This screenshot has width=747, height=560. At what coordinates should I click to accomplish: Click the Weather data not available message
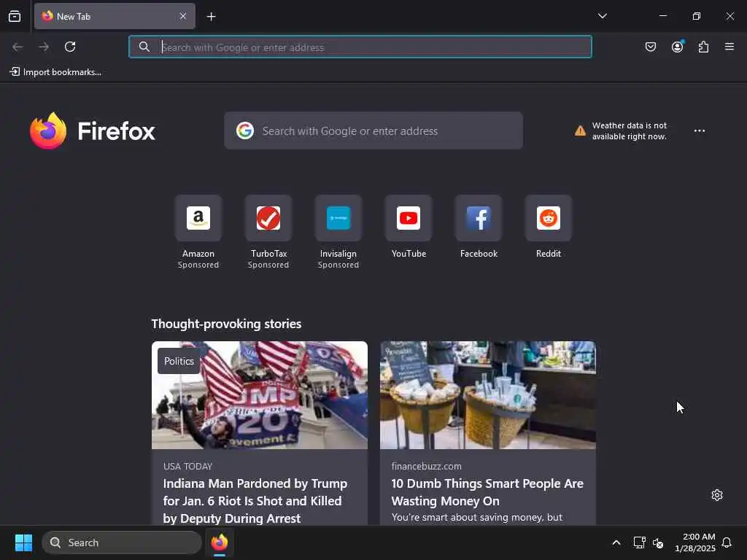pos(630,131)
